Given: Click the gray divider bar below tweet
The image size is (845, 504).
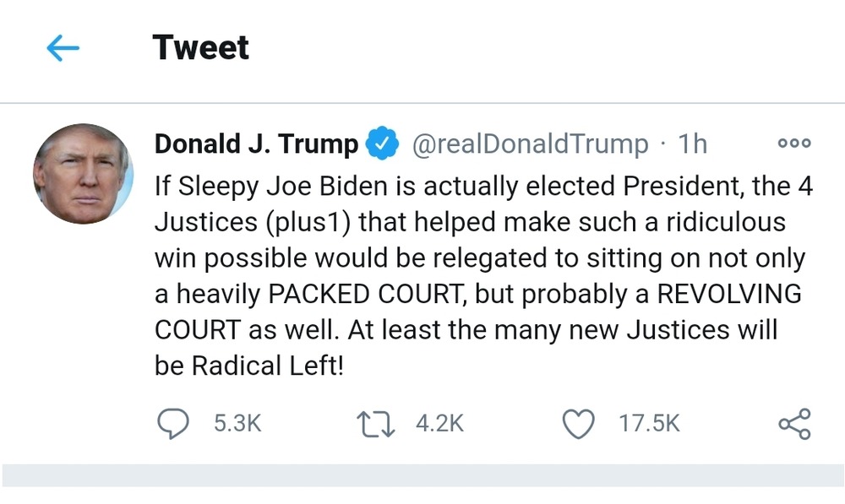Looking at the screenshot, I should 422,476.
